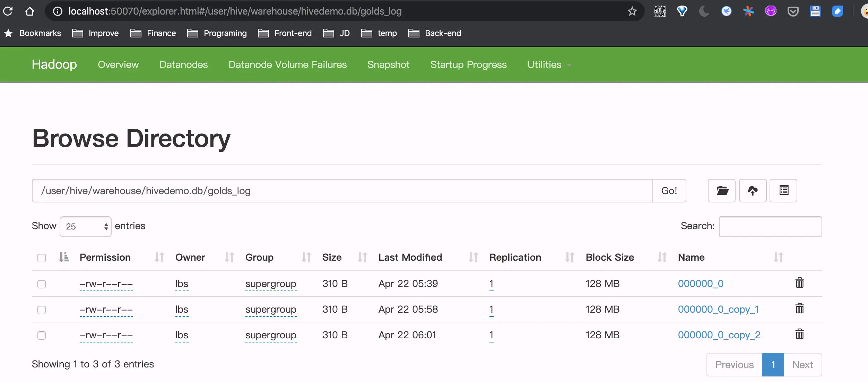Open the Show entries count dropdown

pyautogui.click(x=86, y=227)
